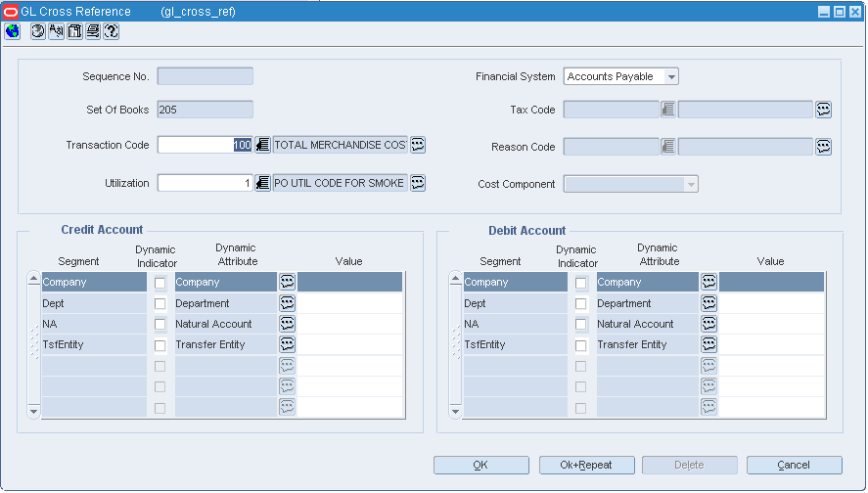
Task: Toggle Credit TsfEntity dynamic indicator checkbox
Action: tap(160, 345)
